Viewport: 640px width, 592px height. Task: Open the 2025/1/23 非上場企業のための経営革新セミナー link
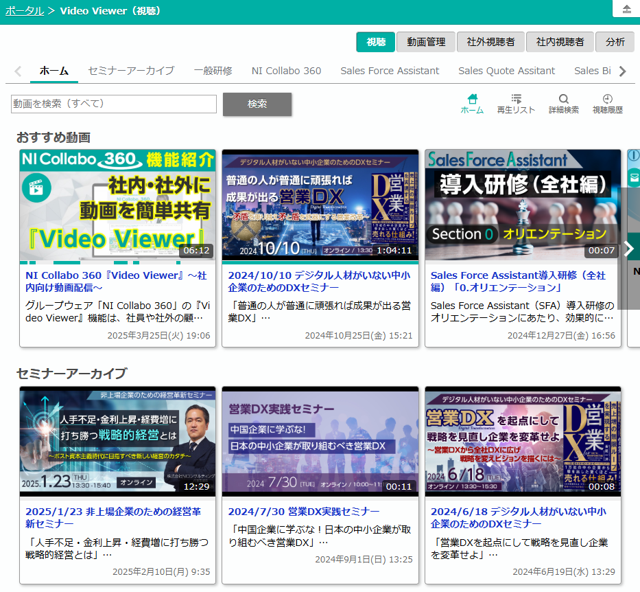click(x=113, y=518)
